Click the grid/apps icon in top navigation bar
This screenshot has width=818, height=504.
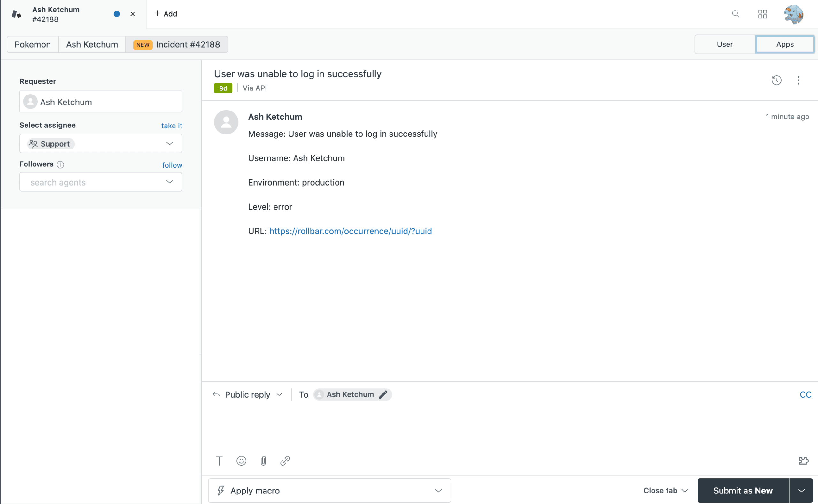(762, 14)
